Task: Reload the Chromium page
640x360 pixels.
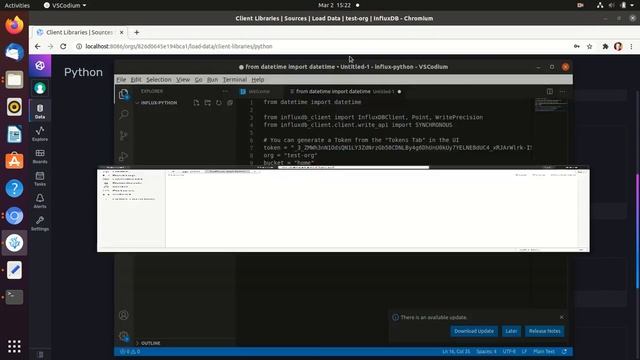Action: pyautogui.click(x=63, y=47)
